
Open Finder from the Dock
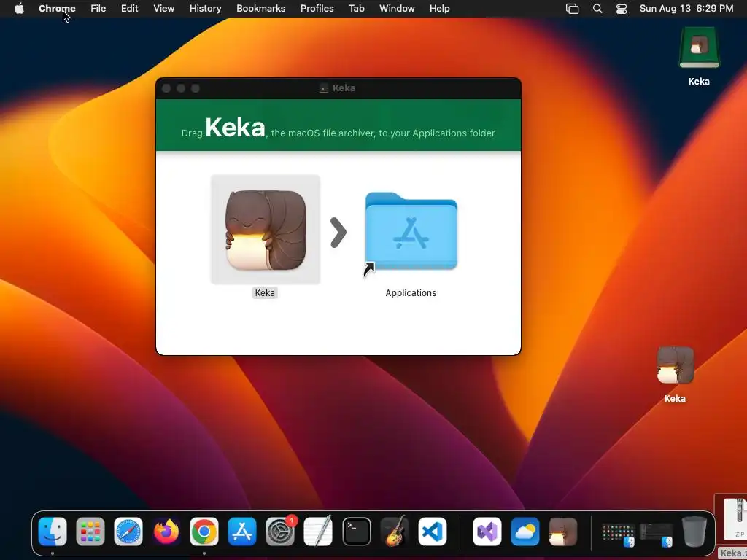[53, 532]
